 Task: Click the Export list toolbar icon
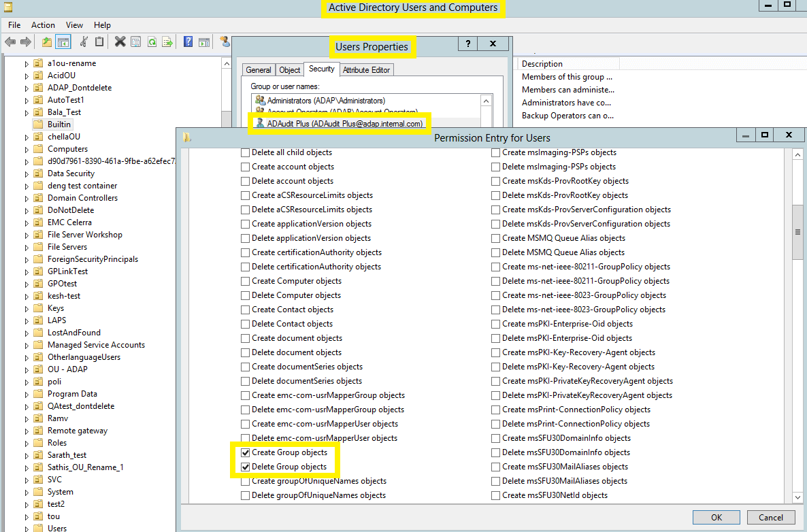[167, 42]
